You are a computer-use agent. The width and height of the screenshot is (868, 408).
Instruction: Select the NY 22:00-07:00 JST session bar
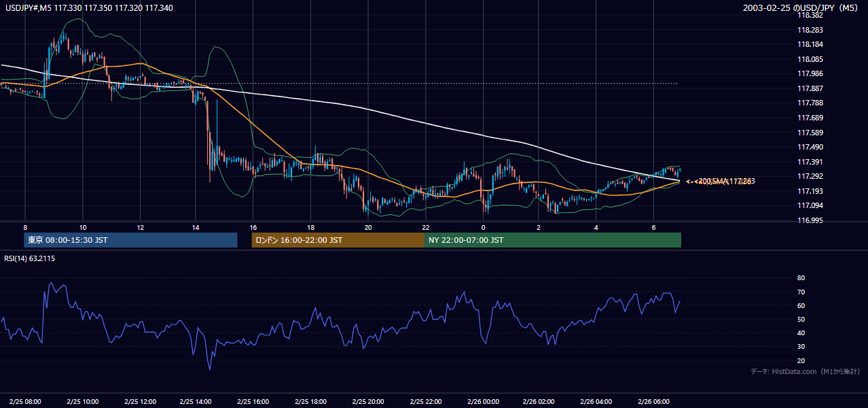(x=553, y=240)
